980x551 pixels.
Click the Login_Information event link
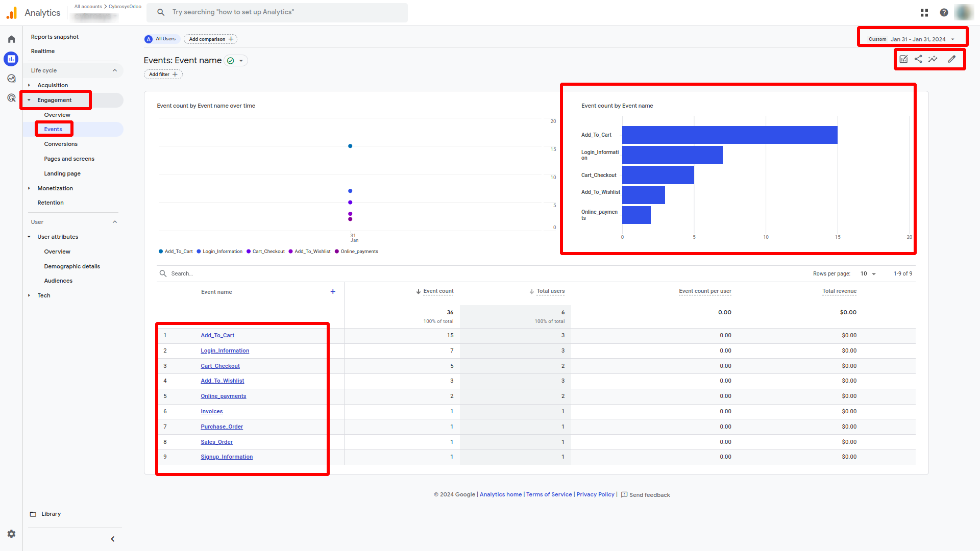[225, 351]
